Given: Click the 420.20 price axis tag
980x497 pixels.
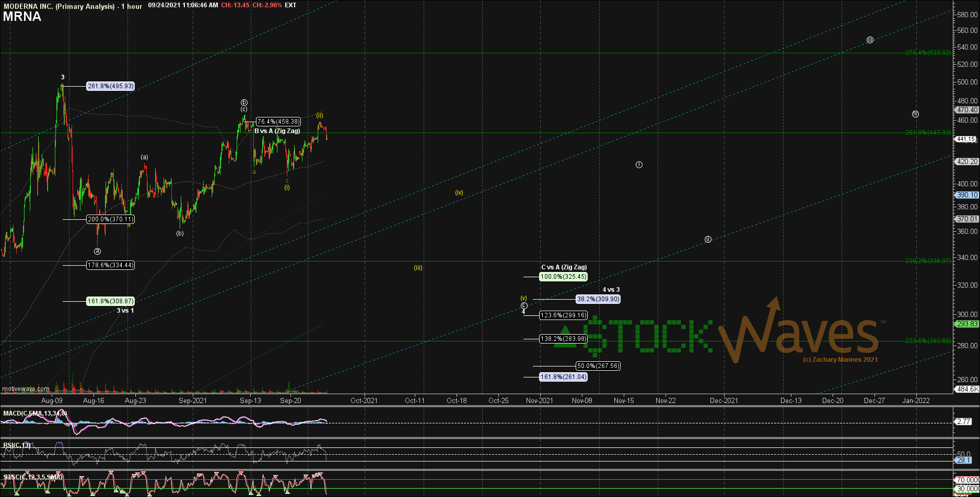Looking at the screenshot, I should pyautogui.click(x=966, y=162).
